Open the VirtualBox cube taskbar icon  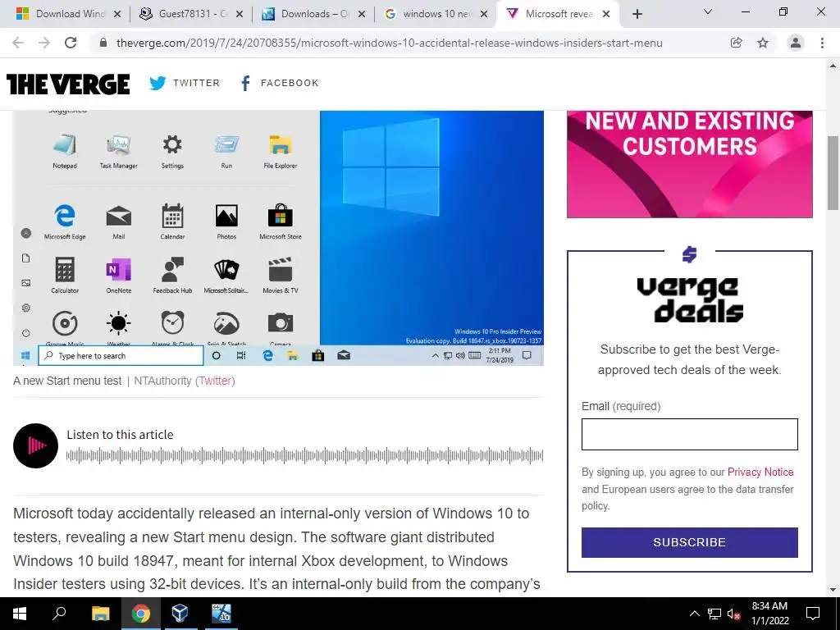180,614
